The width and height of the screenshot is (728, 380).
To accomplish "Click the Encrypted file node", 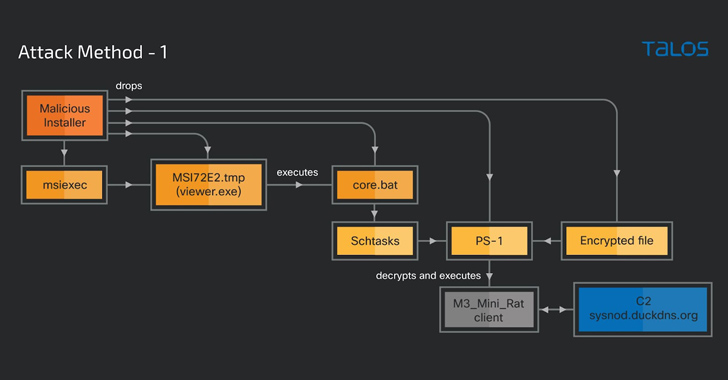I will (x=617, y=241).
